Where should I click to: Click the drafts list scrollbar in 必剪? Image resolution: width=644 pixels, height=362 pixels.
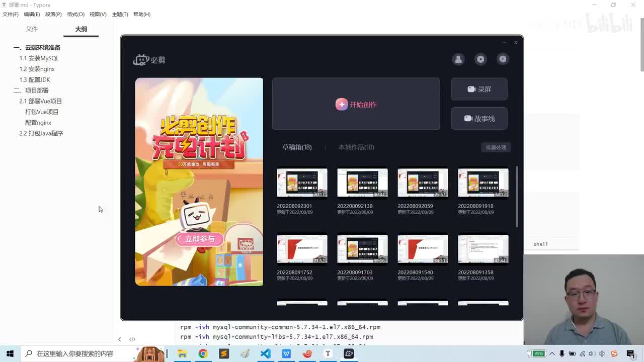click(x=517, y=196)
